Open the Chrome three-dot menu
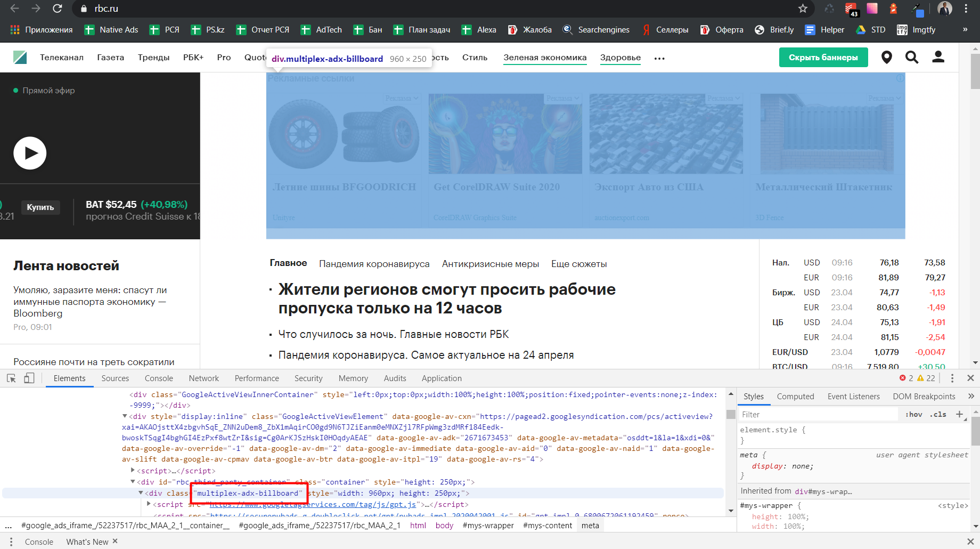The height and width of the screenshot is (549, 980). pos(966,9)
